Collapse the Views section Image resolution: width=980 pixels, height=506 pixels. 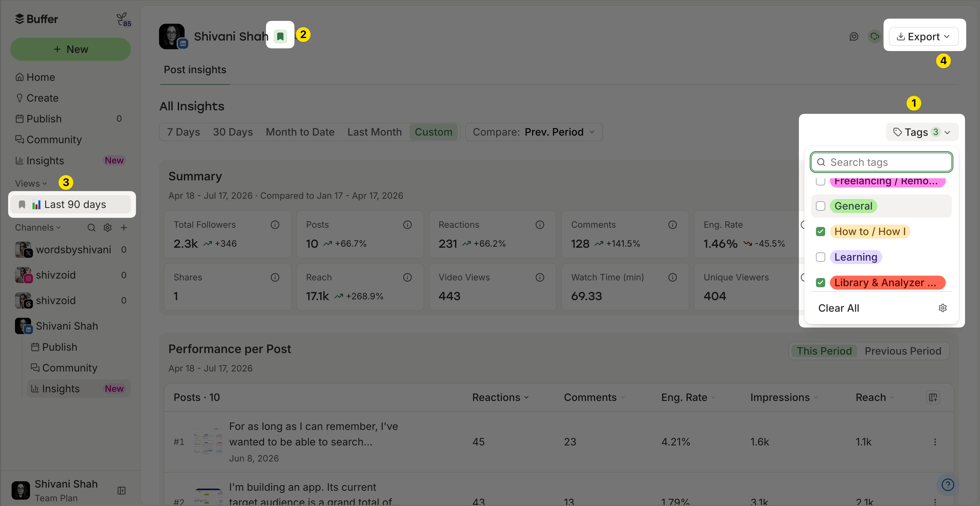click(31, 183)
